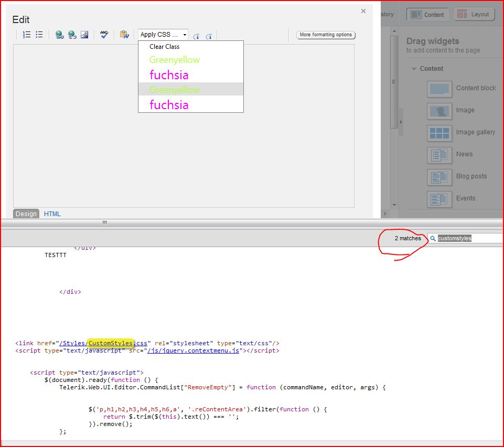The height and width of the screenshot is (447, 504).
Task: Click the page scrollbar down arrow
Action: (x=394, y=205)
